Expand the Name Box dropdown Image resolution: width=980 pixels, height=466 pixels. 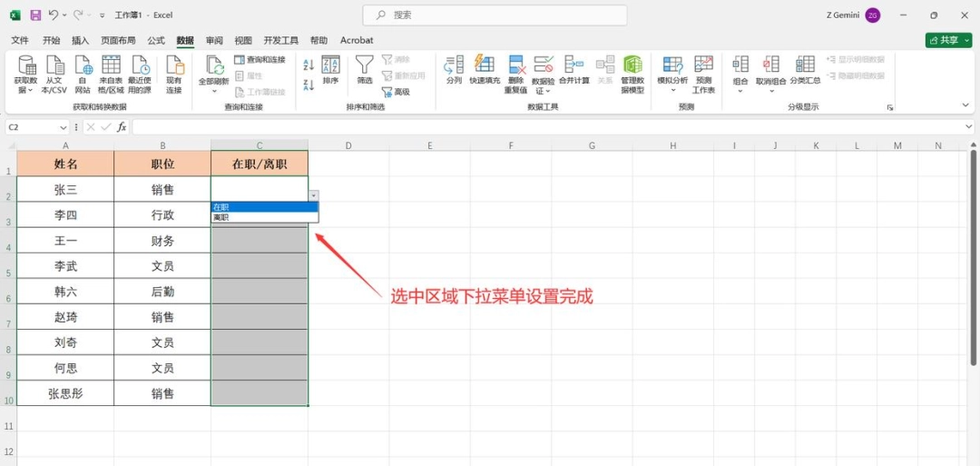coord(64,127)
